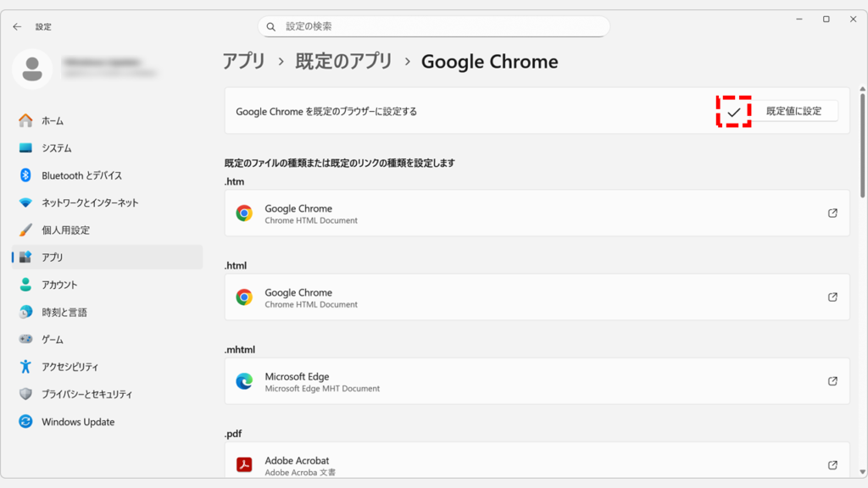Click the 設定の検索 search box
This screenshot has width=868, height=488.
pyautogui.click(x=434, y=26)
